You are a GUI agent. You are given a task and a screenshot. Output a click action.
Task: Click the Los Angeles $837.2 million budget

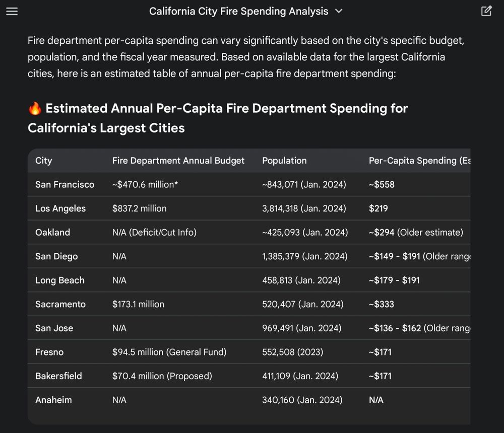click(139, 208)
